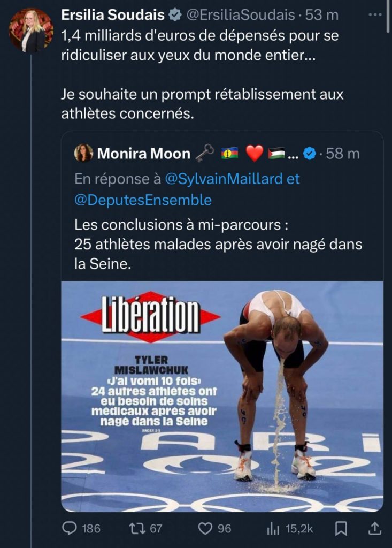Viewport: 392px width, 548px height.
Task: Open the @SylvainMaillard mention link
Action: point(223,179)
